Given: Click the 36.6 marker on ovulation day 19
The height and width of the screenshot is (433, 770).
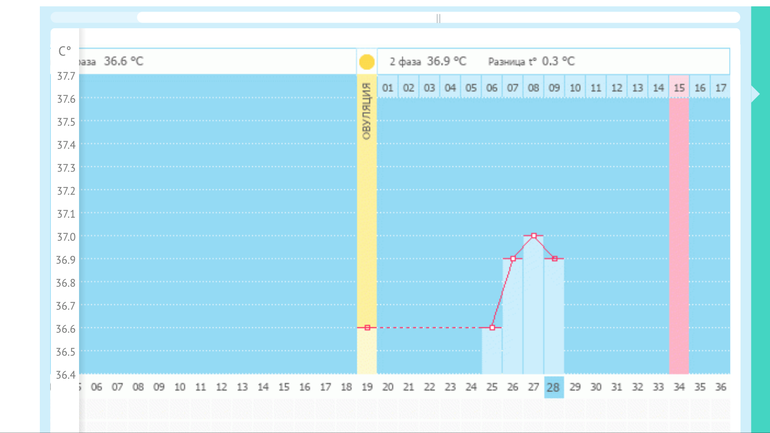Looking at the screenshot, I should click(x=367, y=328).
